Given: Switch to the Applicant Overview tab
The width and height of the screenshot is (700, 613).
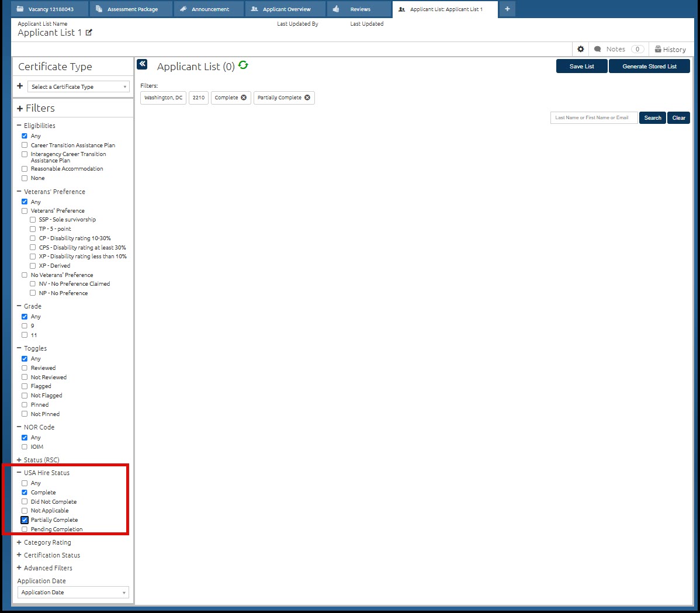Looking at the screenshot, I should (x=286, y=9).
